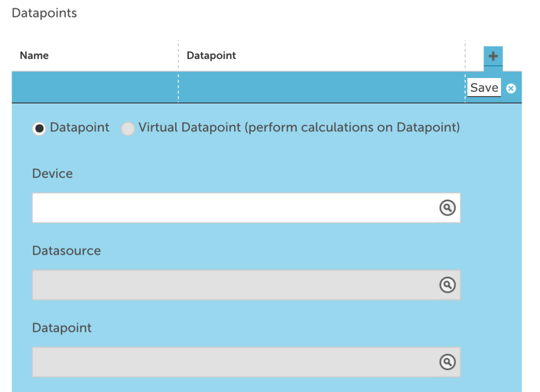Viewport: 540px width, 392px height.
Task: Click the magnifier icon in Datasource field
Action: [x=447, y=285]
